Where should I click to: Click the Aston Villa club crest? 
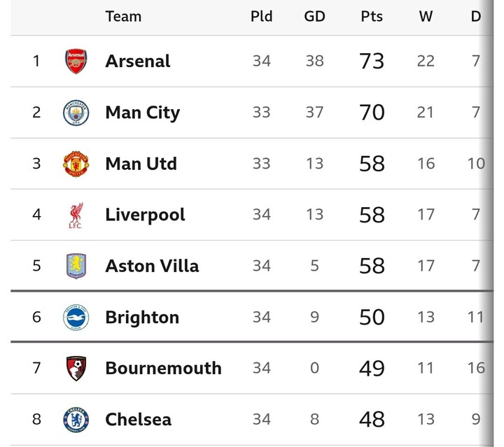[76, 266]
